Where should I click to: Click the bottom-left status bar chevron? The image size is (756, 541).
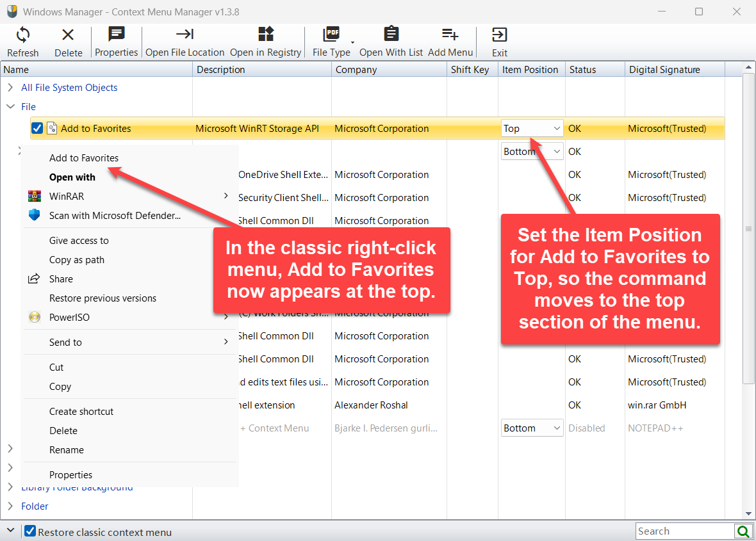pyautogui.click(x=10, y=530)
